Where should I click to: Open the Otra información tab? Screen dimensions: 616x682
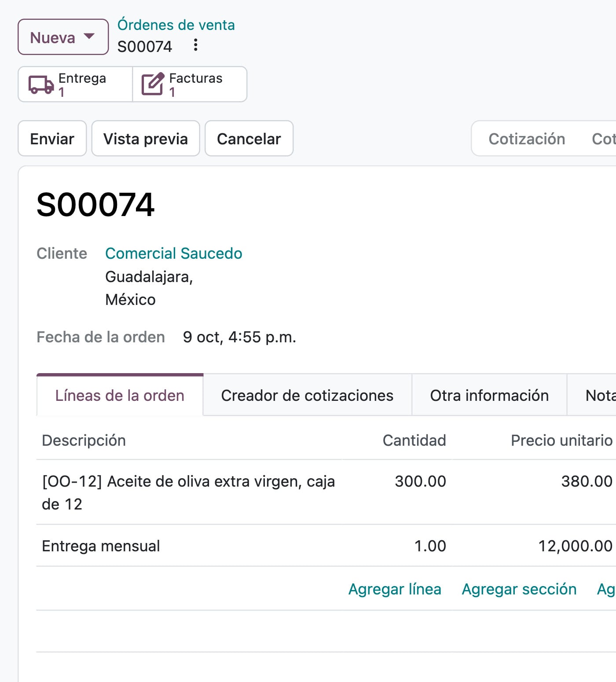pyautogui.click(x=489, y=395)
